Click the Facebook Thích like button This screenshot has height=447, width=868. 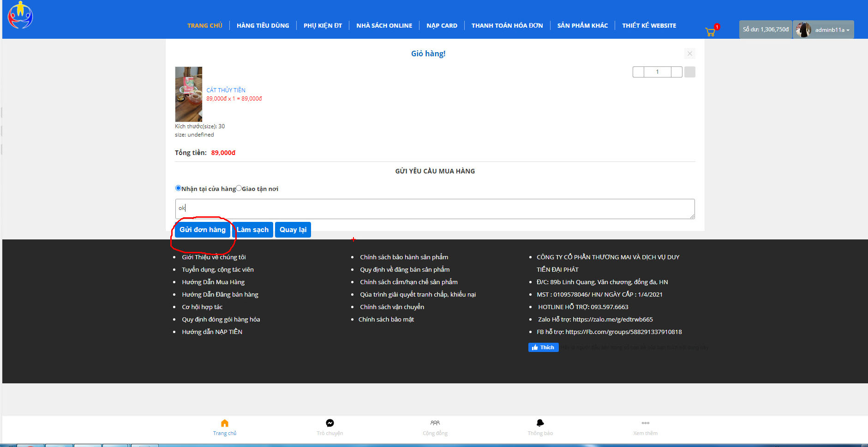pos(543,347)
